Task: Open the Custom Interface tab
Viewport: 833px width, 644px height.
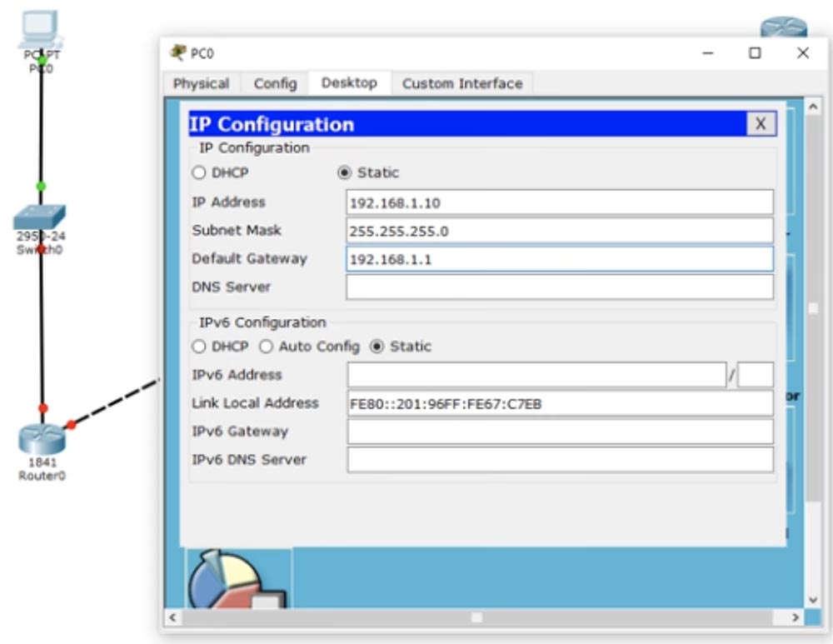Action: [x=462, y=84]
